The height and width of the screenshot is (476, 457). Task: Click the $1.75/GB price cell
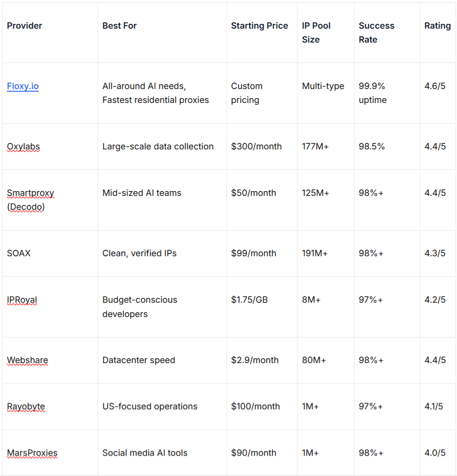coord(249,300)
